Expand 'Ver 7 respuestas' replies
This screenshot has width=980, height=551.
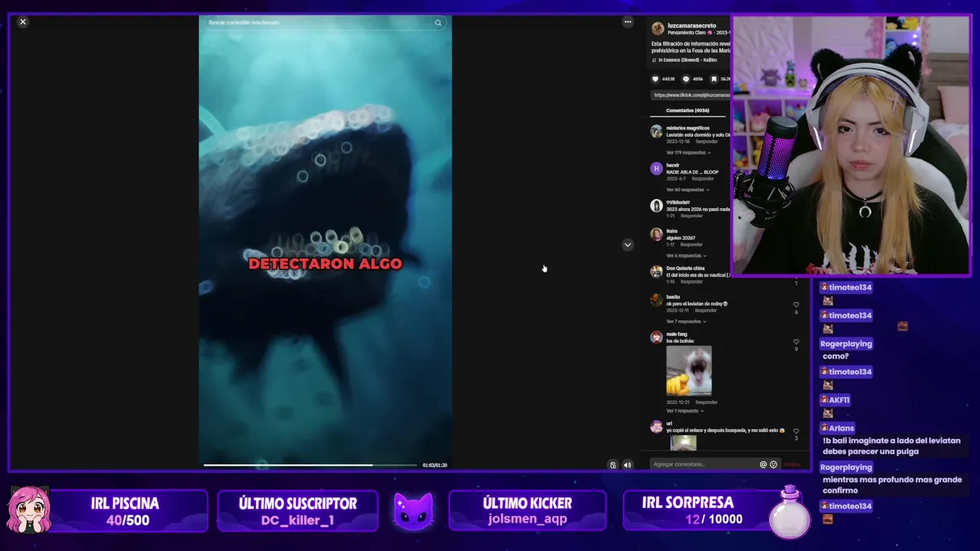click(x=685, y=321)
